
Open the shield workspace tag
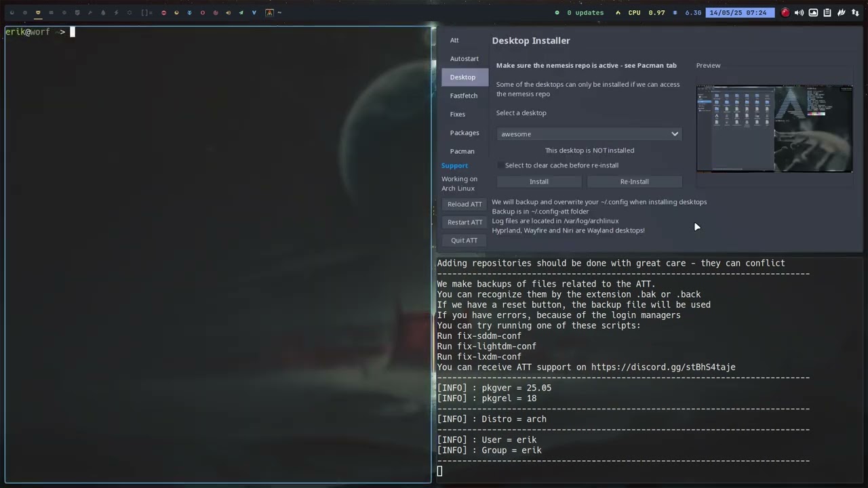click(77, 12)
